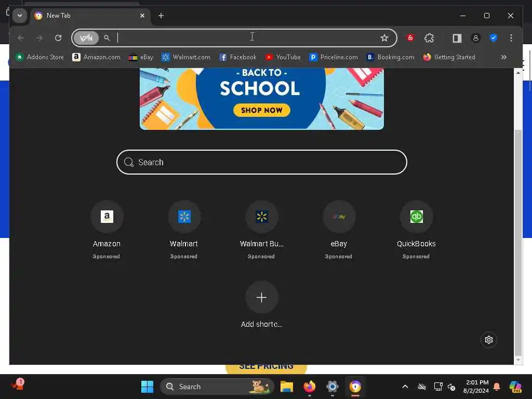Reload the current page

(58, 38)
